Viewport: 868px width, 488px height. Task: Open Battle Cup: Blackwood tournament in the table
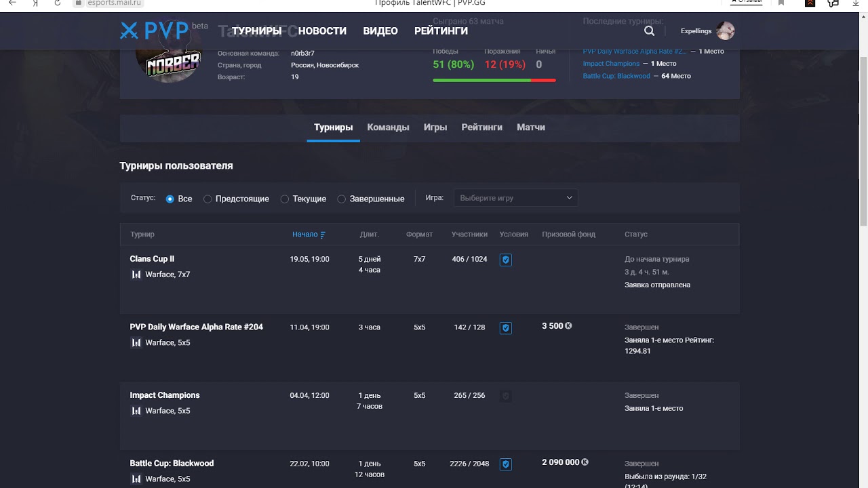(x=172, y=464)
